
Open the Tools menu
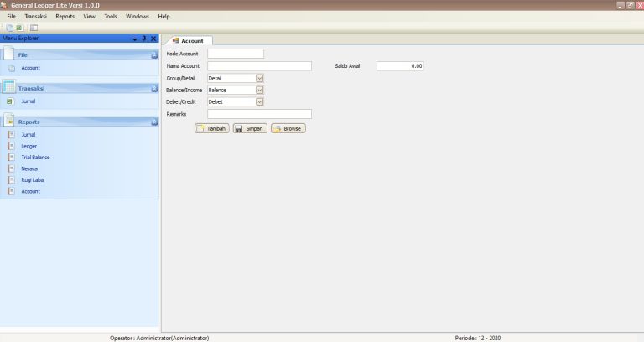tap(111, 16)
